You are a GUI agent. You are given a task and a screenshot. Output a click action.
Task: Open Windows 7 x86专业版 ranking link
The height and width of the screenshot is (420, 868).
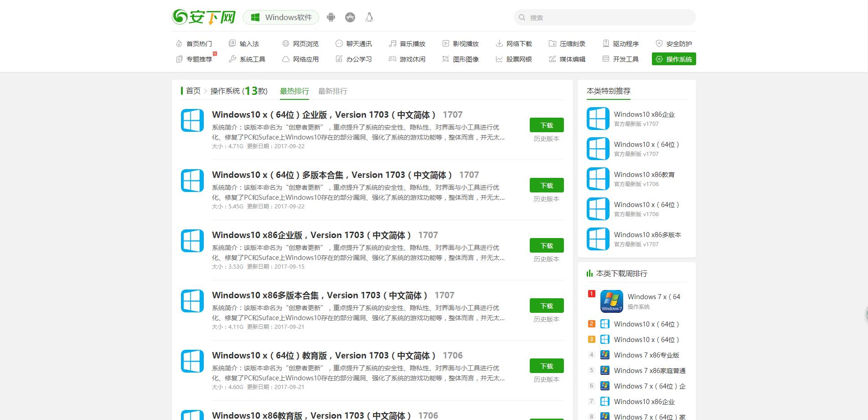(646, 355)
